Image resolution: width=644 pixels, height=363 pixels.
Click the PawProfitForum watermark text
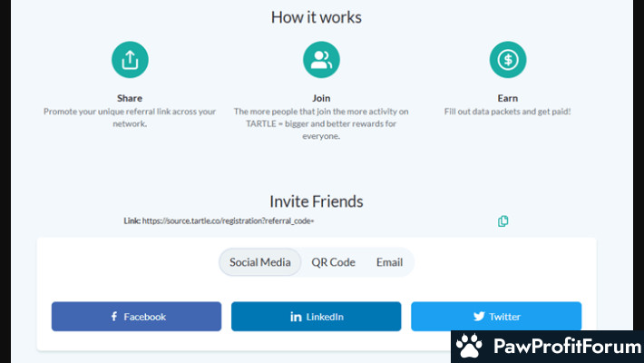point(561,347)
